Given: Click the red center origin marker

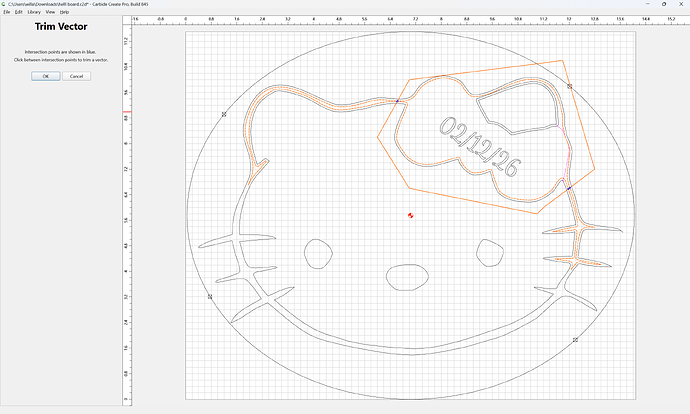Looking at the screenshot, I should point(411,215).
